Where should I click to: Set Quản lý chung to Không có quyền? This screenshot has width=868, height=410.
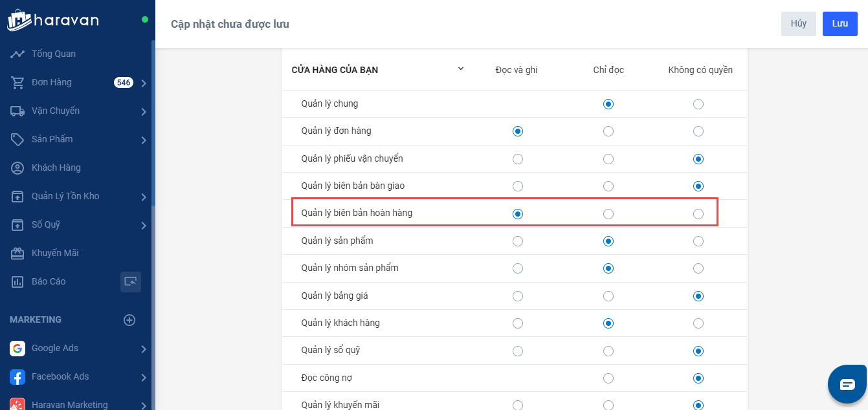click(x=698, y=104)
